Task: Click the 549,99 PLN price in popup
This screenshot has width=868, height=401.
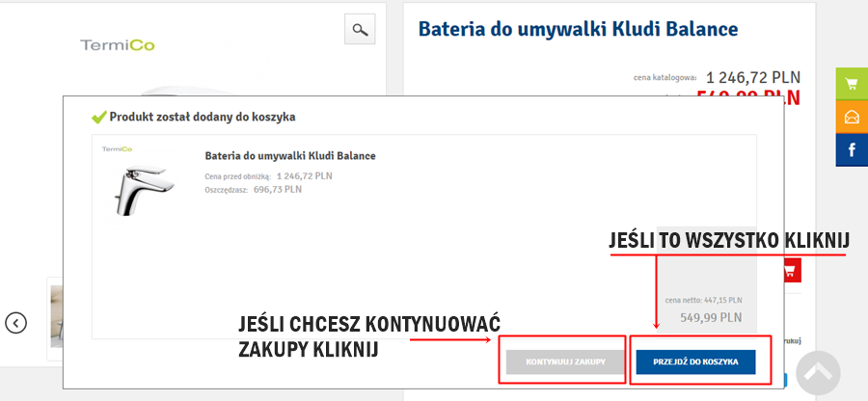Action: 711,316
